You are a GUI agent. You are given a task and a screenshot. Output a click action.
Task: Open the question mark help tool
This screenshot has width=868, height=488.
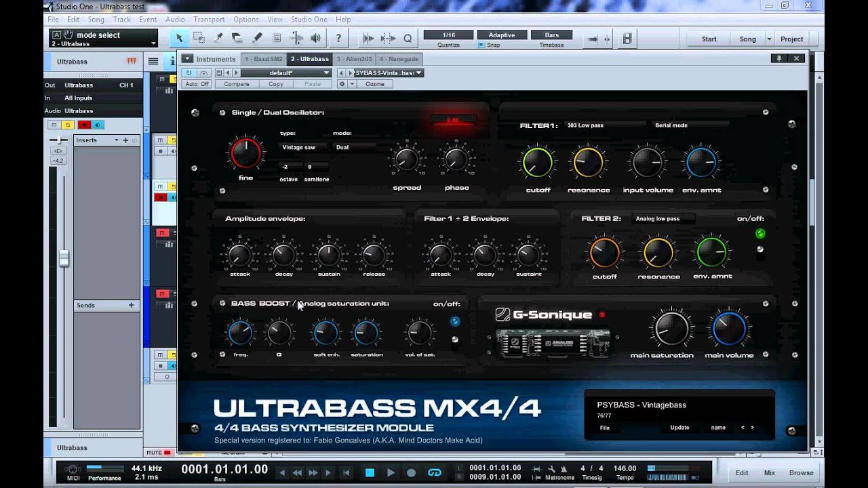coord(338,39)
